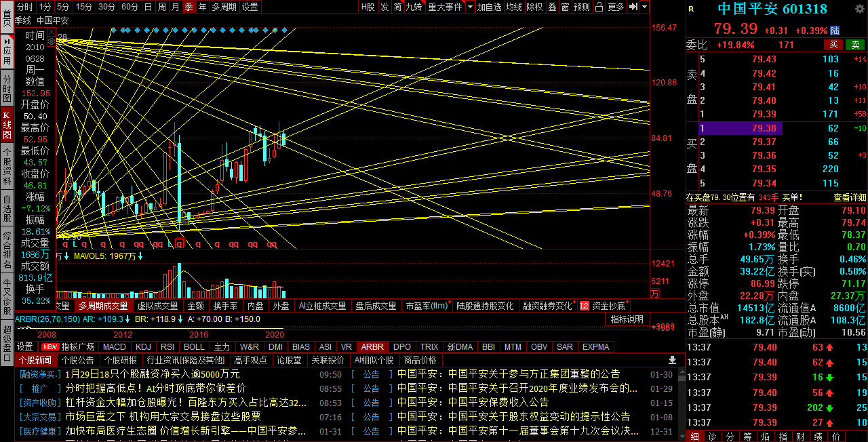Open the H股 toolbar item
This screenshot has width=868, height=442.
pyautogui.click(x=370, y=7)
